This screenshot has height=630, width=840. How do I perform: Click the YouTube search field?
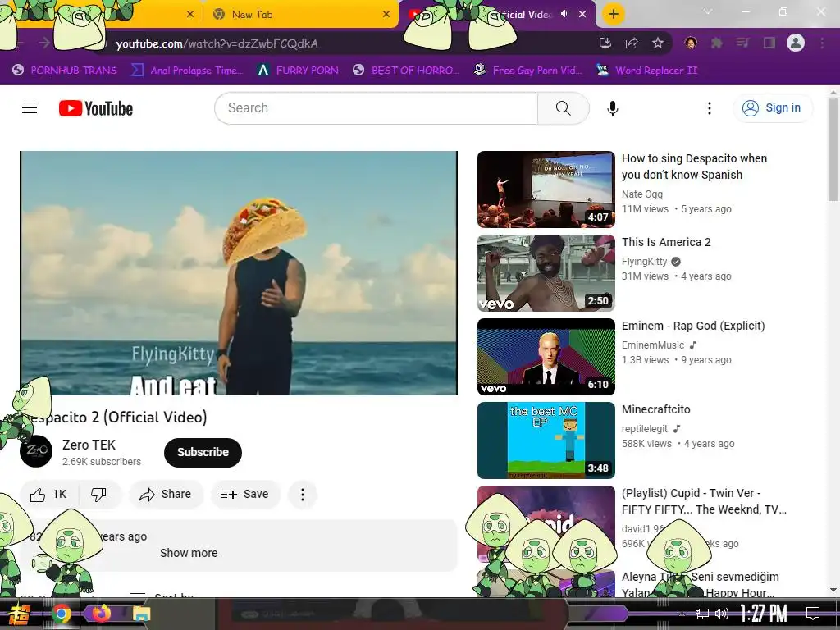click(x=376, y=108)
